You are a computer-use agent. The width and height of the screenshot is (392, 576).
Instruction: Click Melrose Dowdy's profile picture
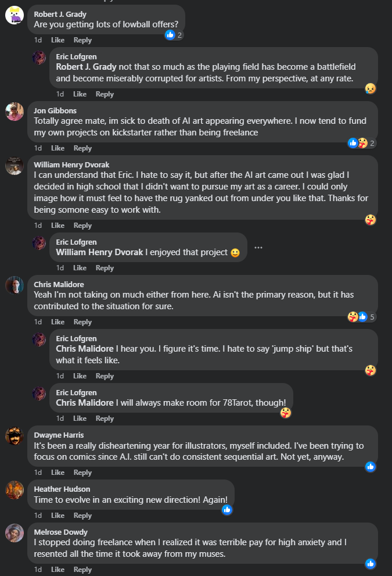pyautogui.click(x=15, y=532)
